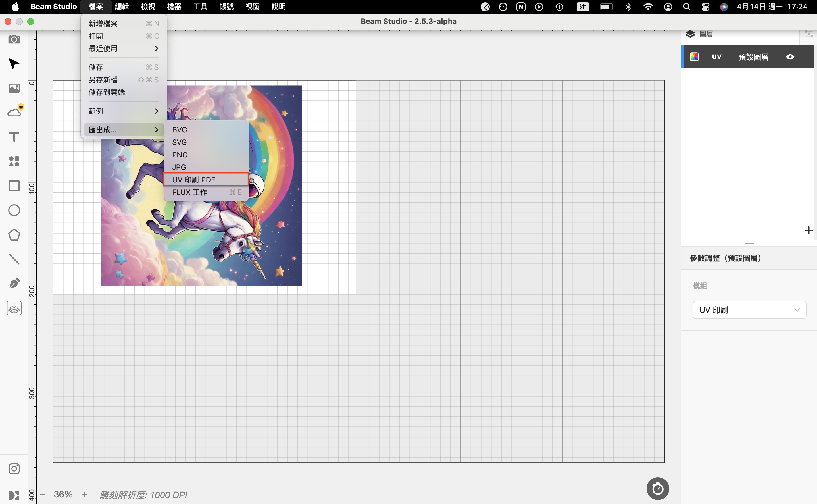Click the layer color swatch of 預設圖層
Viewport: 817px width, 504px height.
point(694,57)
